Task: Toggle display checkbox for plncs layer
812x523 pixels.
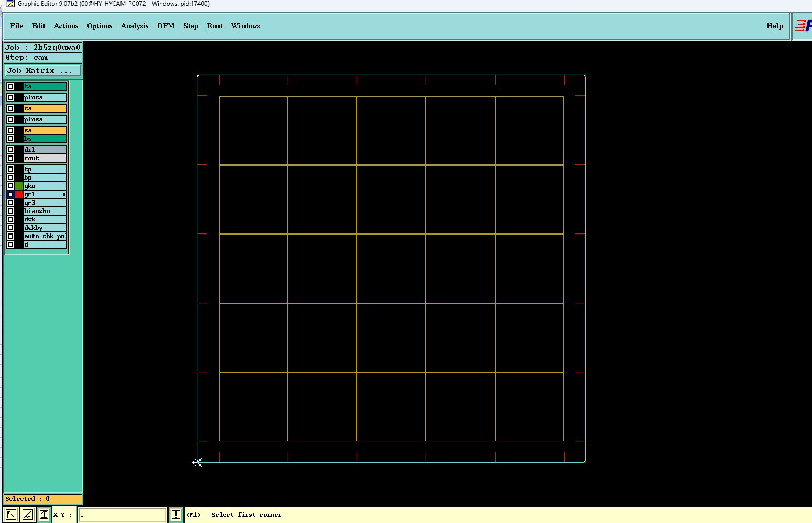Action: click(x=10, y=97)
